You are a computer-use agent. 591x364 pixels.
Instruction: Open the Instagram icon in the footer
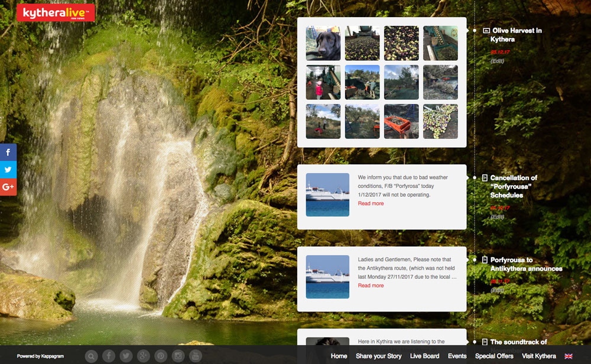[178, 356]
